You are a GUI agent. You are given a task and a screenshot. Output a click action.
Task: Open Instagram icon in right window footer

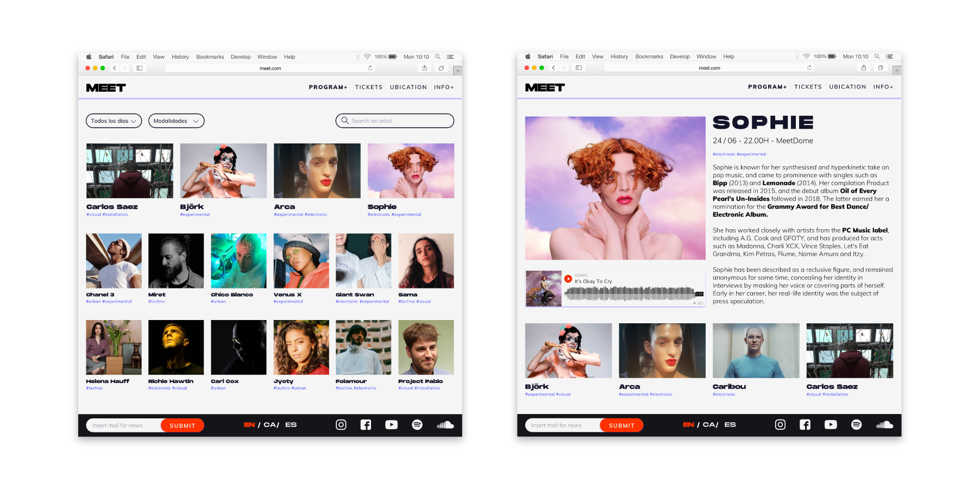pos(780,425)
